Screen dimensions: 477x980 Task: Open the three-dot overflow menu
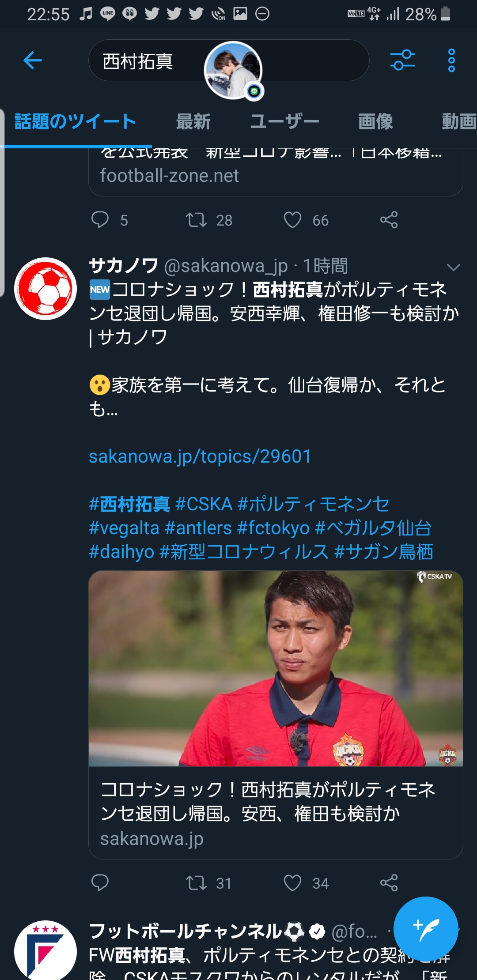tap(451, 60)
